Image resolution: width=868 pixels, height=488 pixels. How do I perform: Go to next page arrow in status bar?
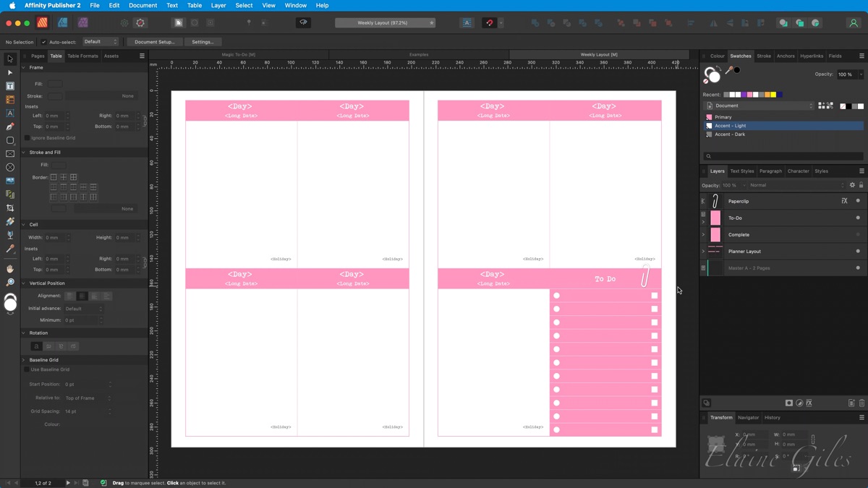[68, 483]
